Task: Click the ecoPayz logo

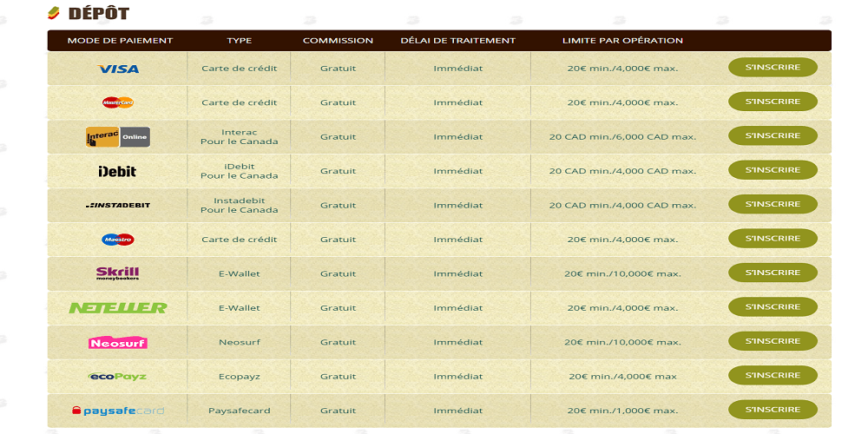Action: [117, 377]
